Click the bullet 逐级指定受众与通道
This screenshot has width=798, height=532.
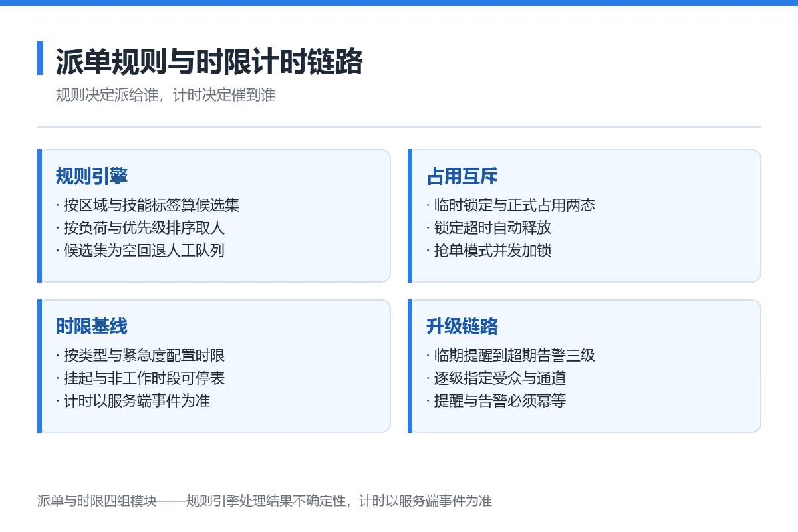tap(496, 378)
